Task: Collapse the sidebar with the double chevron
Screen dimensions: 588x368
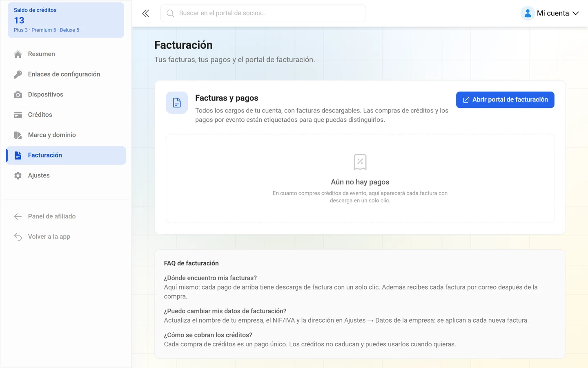Action: [x=146, y=13]
